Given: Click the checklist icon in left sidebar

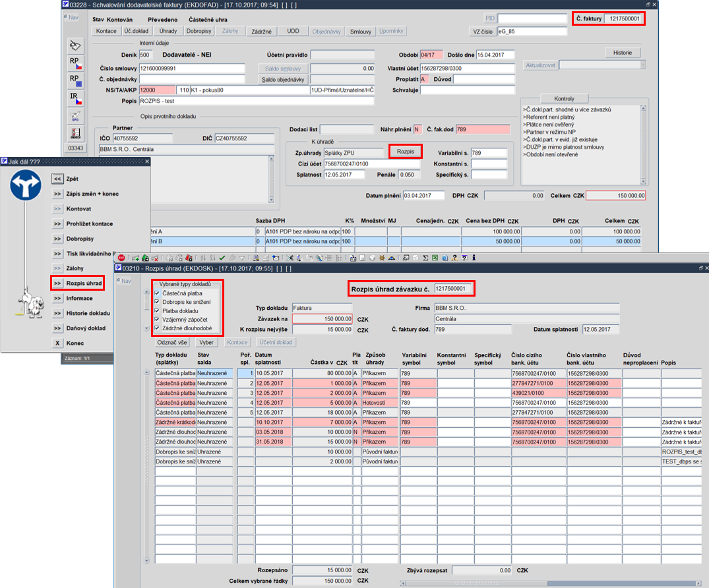Looking at the screenshot, I should pyautogui.click(x=75, y=133).
